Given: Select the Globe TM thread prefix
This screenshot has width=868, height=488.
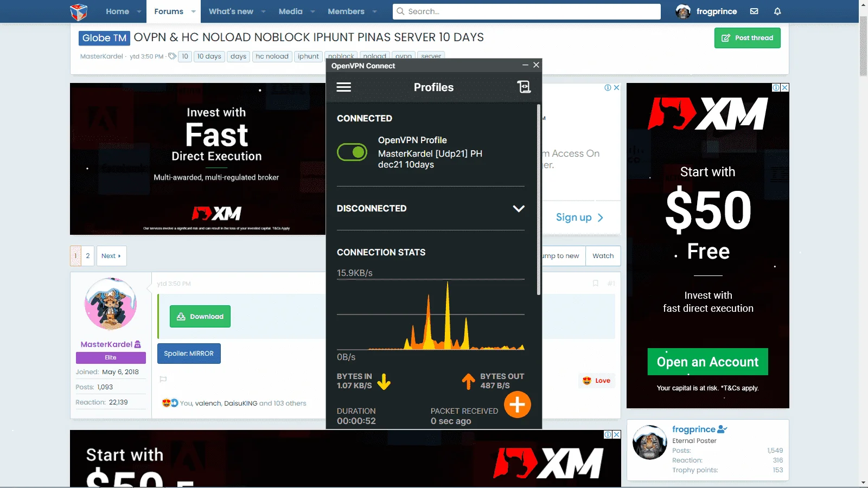Looking at the screenshot, I should click(x=104, y=38).
